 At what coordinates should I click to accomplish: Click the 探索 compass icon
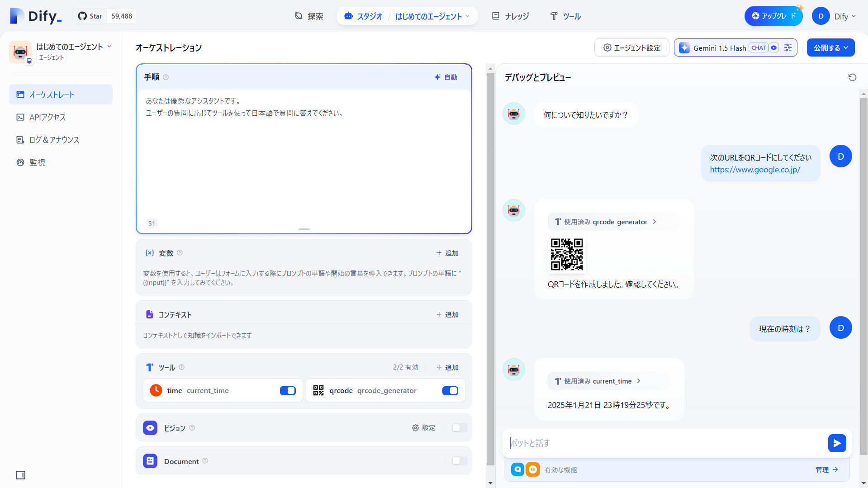[x=299, y=16]
